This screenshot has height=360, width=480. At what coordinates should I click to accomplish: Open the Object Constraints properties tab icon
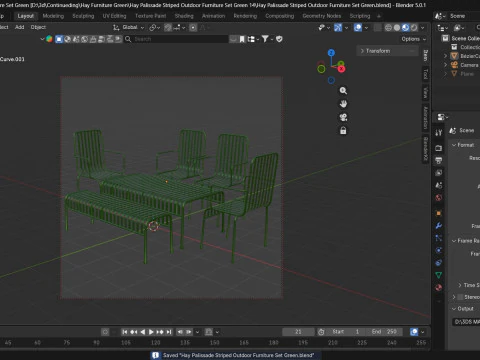click(x=439, y=263)
